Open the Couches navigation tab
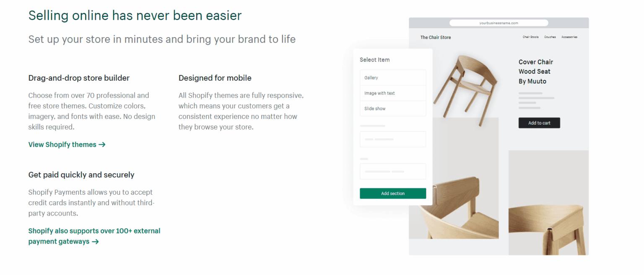This screenshot has width=644, height=275. [550, 37]
